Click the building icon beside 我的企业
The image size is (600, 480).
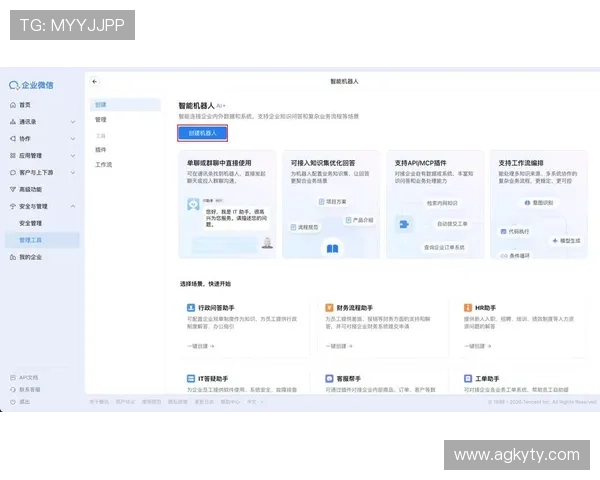pyautogui.click(x=13, y=257)
